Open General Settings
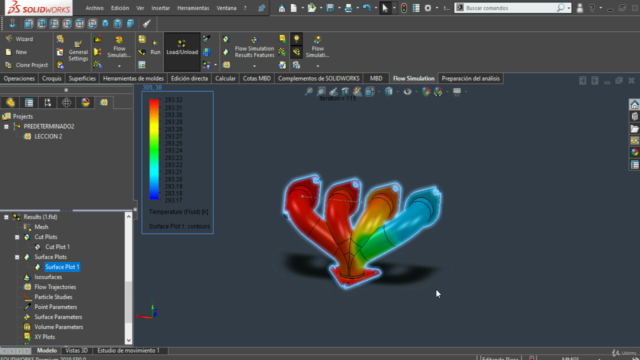640x360 pixels. click(x=78, y=51)
